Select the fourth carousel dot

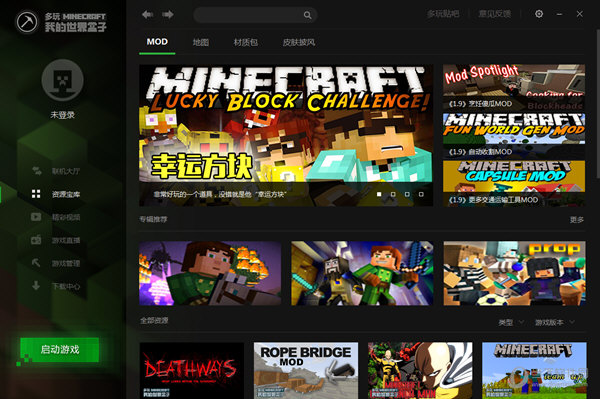pos(421,194)
